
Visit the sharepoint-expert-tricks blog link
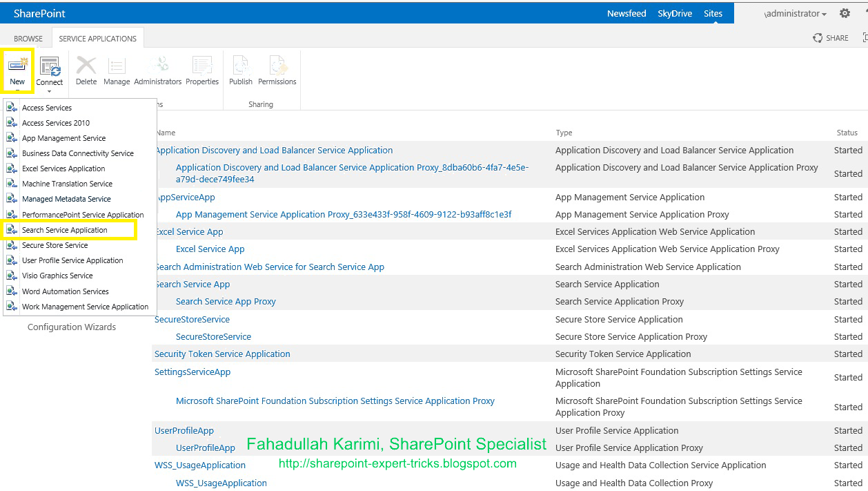[397, 464]
